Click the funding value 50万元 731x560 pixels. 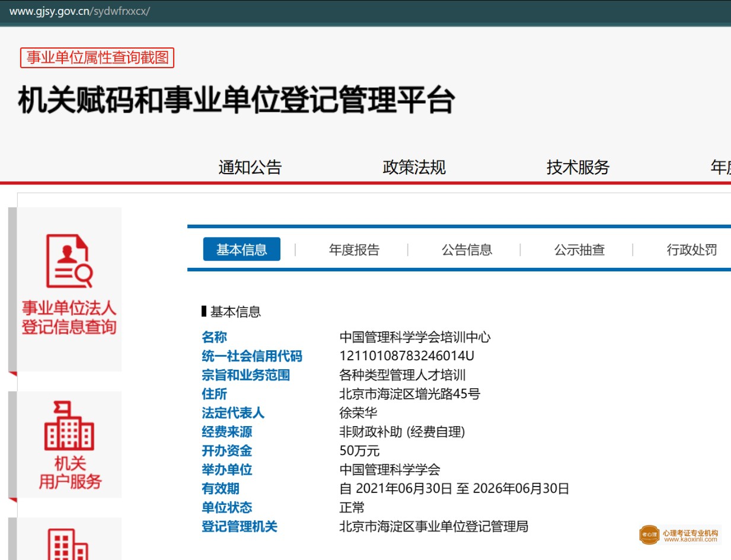359,452
